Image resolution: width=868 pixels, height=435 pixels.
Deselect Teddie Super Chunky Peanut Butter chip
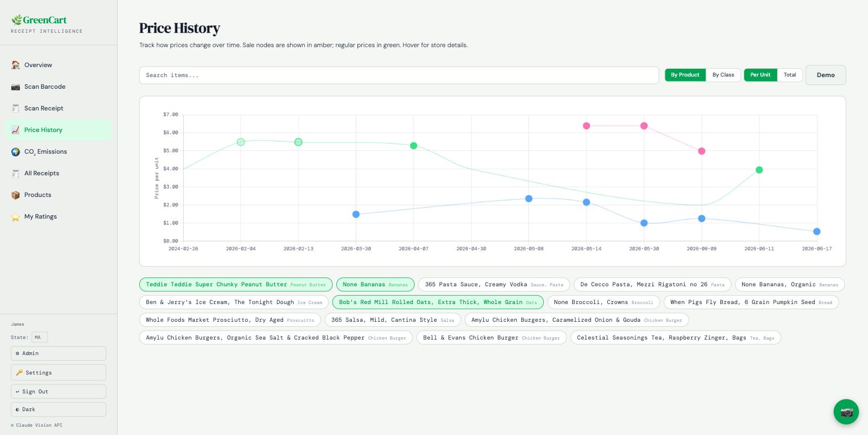[236, 285]
